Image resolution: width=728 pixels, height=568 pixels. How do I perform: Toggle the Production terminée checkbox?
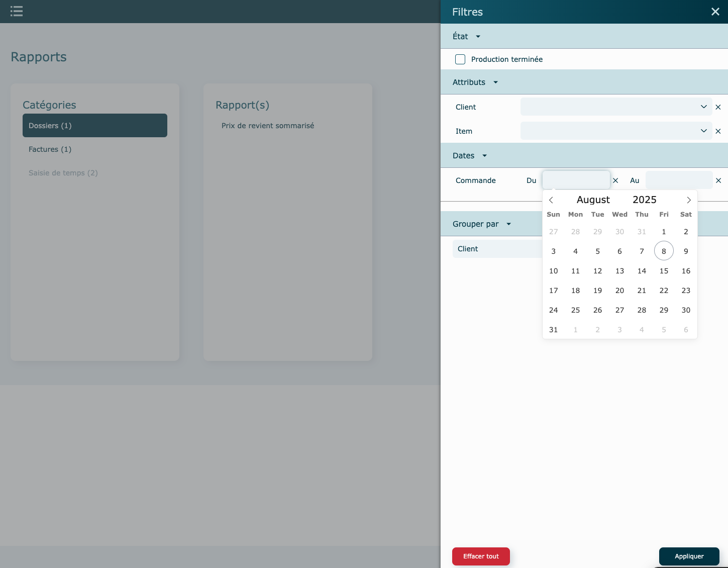click(x=460, y=59)
